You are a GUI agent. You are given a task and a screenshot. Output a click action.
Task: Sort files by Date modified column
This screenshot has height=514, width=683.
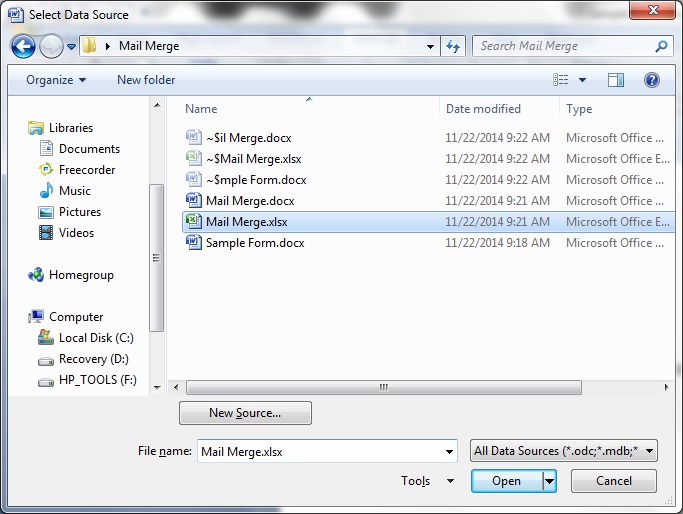coord(483,109)
